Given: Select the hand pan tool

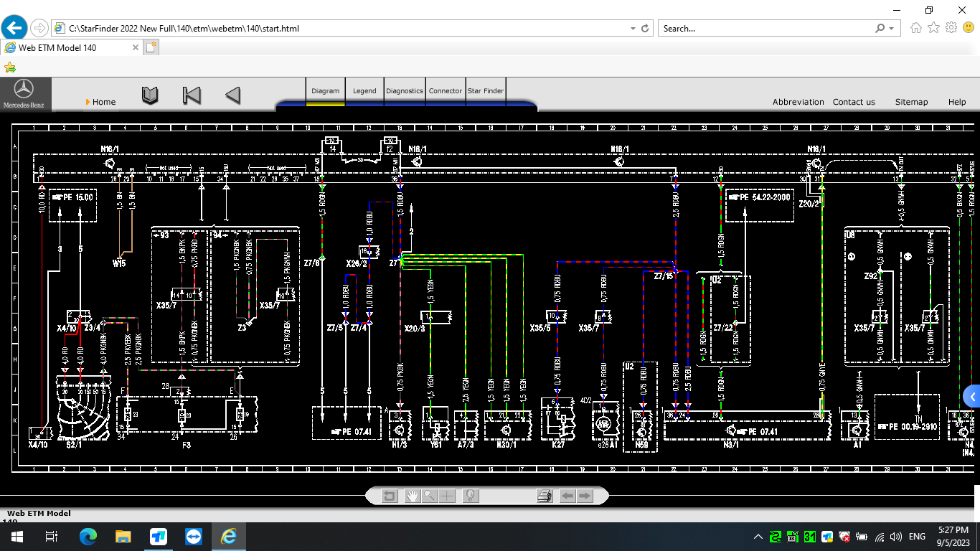Looking at the screenshot, I should point(412,496).
